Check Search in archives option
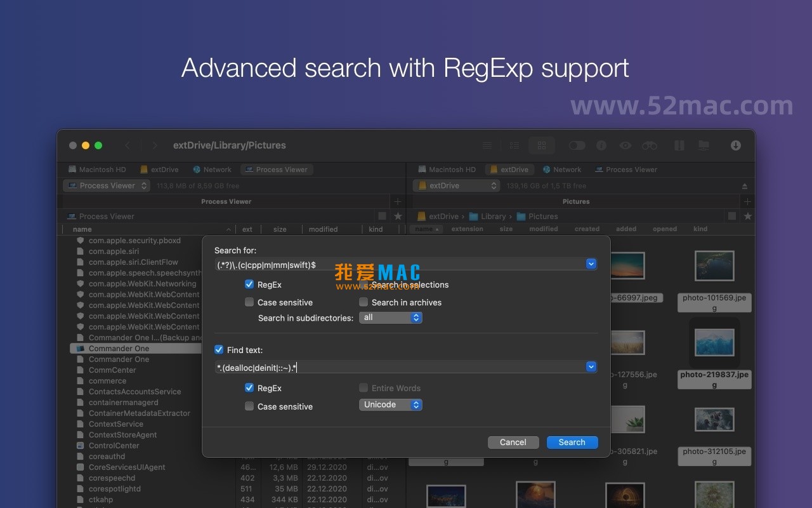This screenshot has width=812, height=508. [x=363, y=302]
